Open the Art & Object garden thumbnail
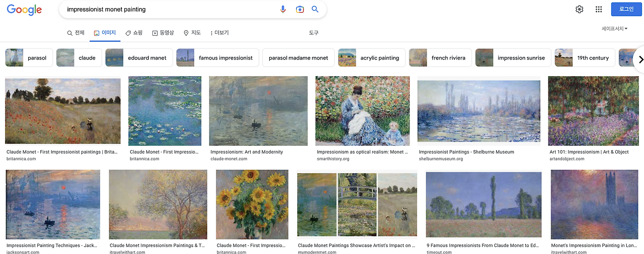The image size is (644, 254). (x=593, y=111)
